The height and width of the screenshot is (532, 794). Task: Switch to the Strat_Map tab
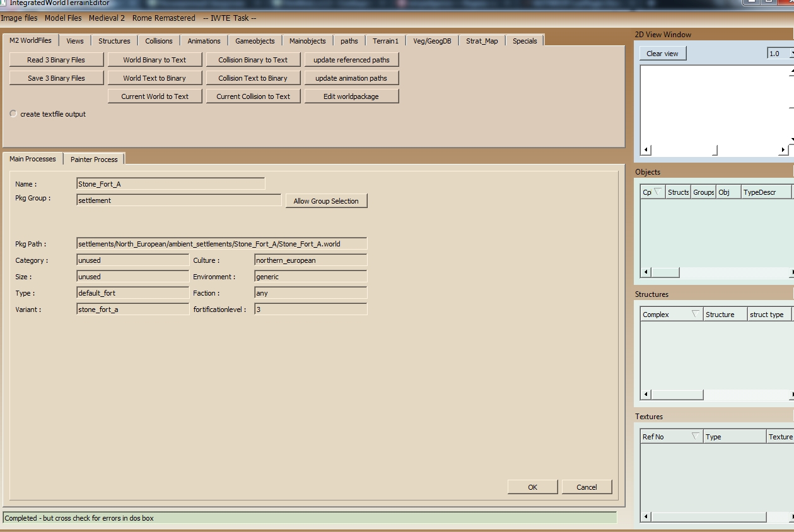[482, 41]
